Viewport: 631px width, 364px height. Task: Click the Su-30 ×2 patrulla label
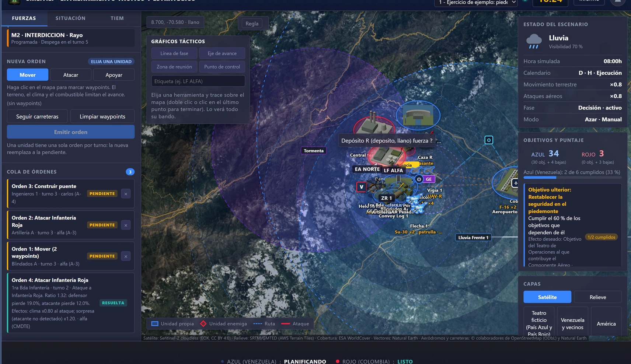click(x=418, y=232)
